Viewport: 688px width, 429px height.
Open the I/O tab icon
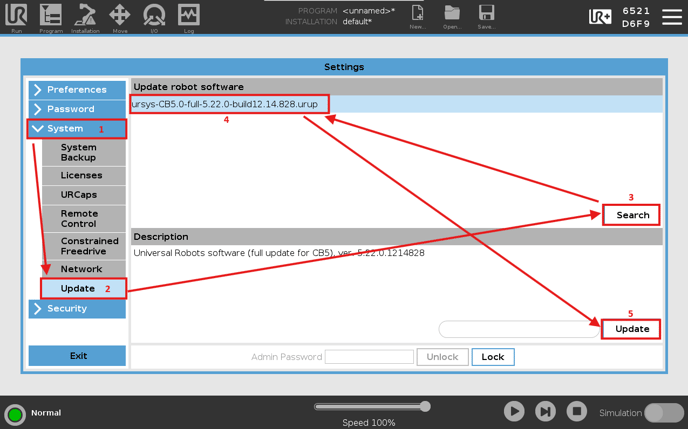tap(154, 18)
